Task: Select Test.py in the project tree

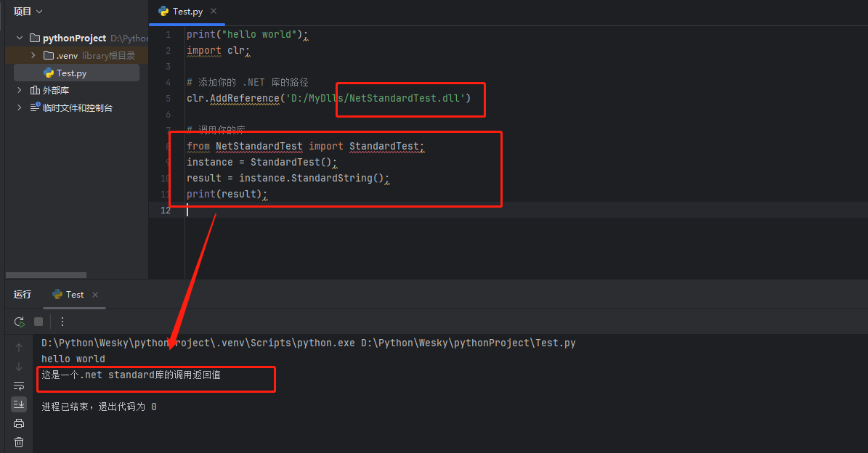Action: [x=71, y=73]
